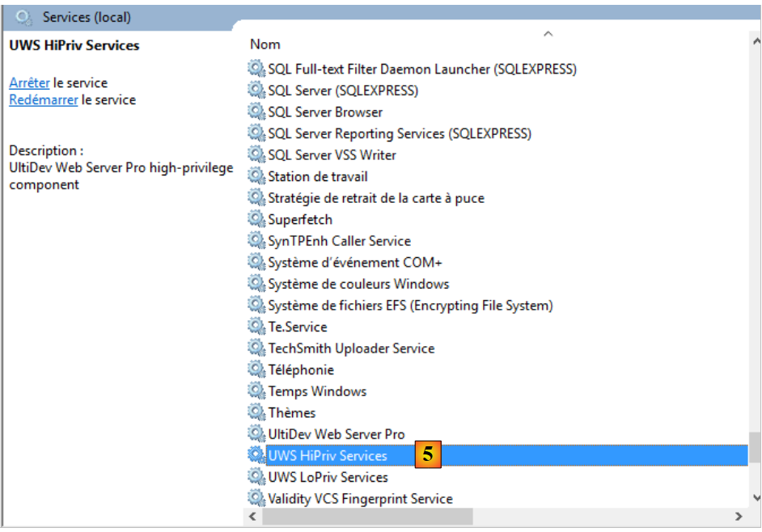The width and height of the screenshot is (762, 532).
Task: Click the gear icon next to Superfetch
Action: 256,219
